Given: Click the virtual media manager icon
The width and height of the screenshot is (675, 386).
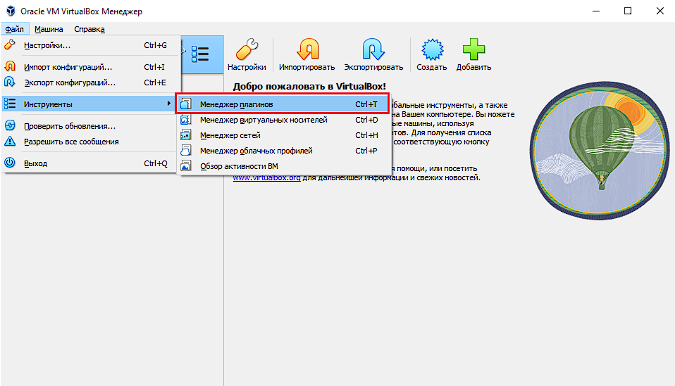Looking at the screenshot, I should pyautogui.click(x=186, y=120).
